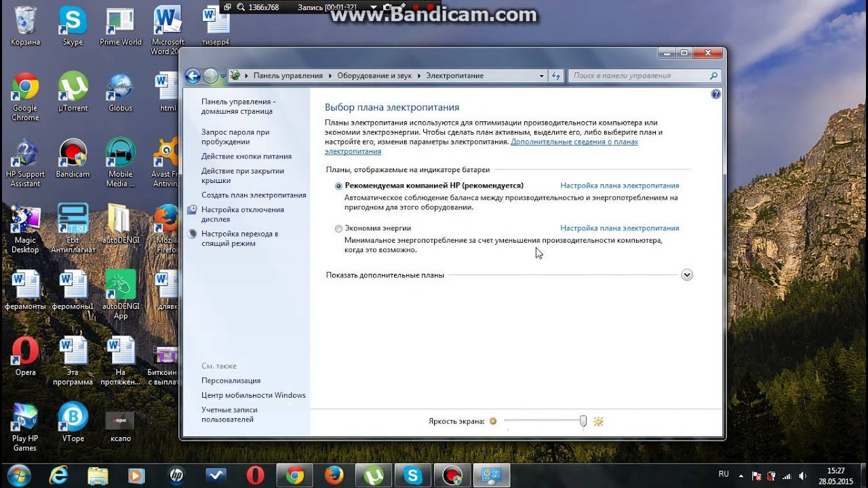
Task: Open the Prime World desktop shortcut
Action: pos(120,26)
